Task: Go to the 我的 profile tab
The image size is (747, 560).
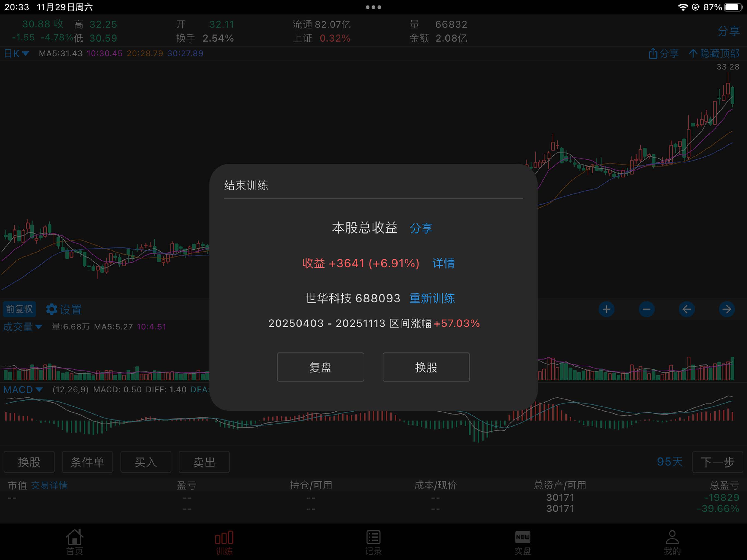Action: [x=672, y=542]
